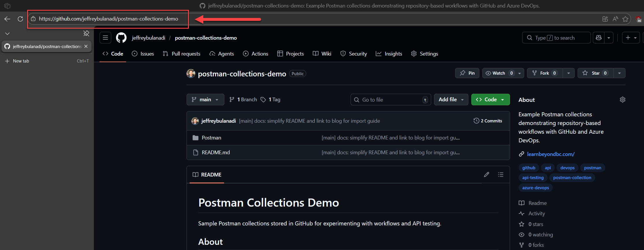Expand the Watch notification options dropdown
This screenshot has width=644, height=250.
pos(520,73)
